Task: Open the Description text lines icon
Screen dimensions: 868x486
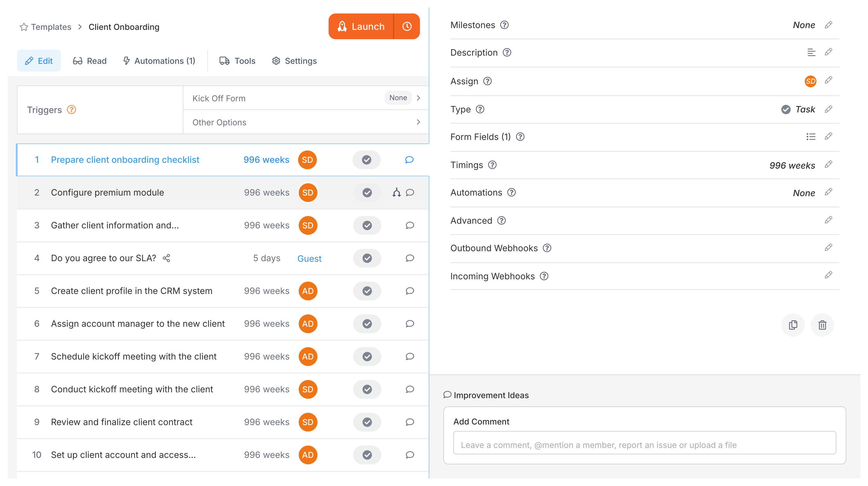Action: click(811, 52)
